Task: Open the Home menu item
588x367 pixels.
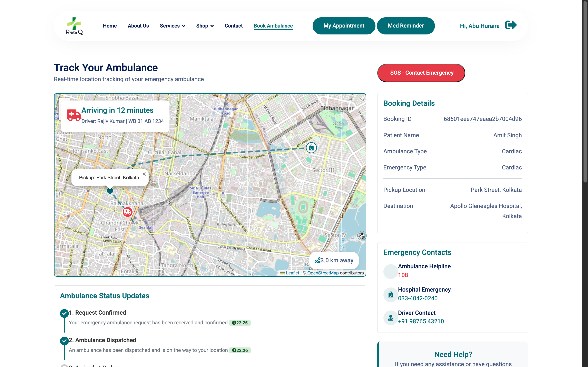Action: click(x=110, y=26)
